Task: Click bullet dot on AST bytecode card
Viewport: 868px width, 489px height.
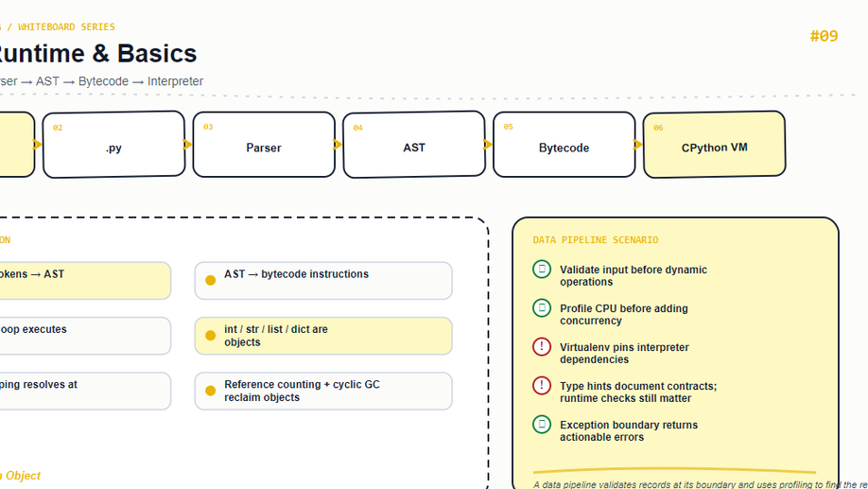Action: point(210,280)
